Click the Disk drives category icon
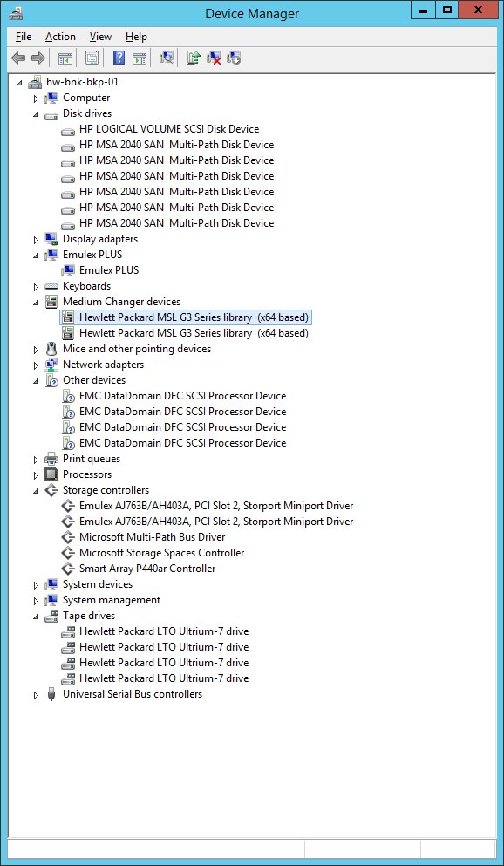The image size is (504, 866). tap(51, 113)
